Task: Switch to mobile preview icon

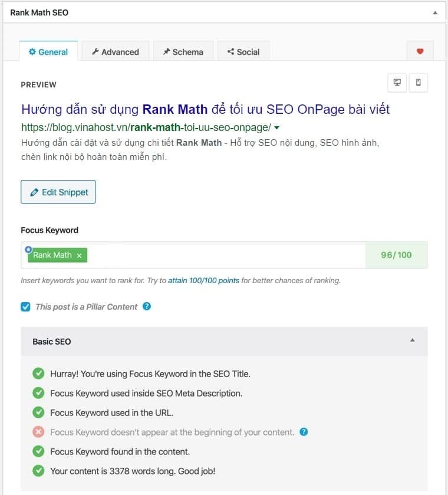Action: tap(418, 83)
